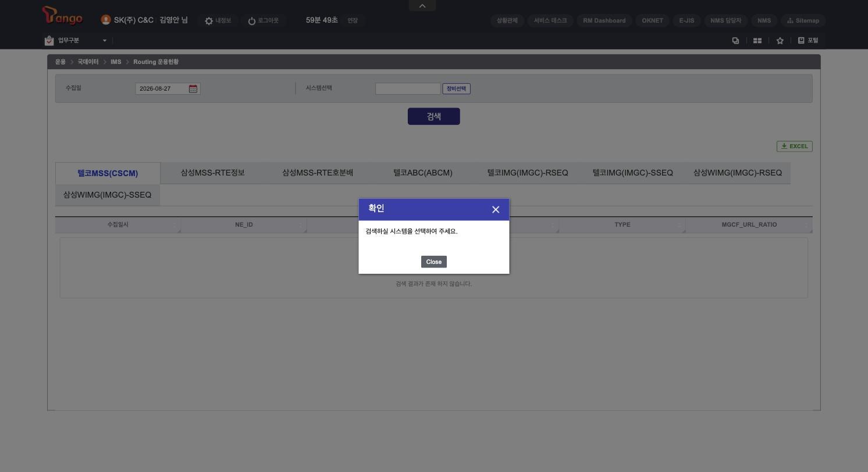Click the 검색 search button
The image size is (868, 472).
coord(434,116)
